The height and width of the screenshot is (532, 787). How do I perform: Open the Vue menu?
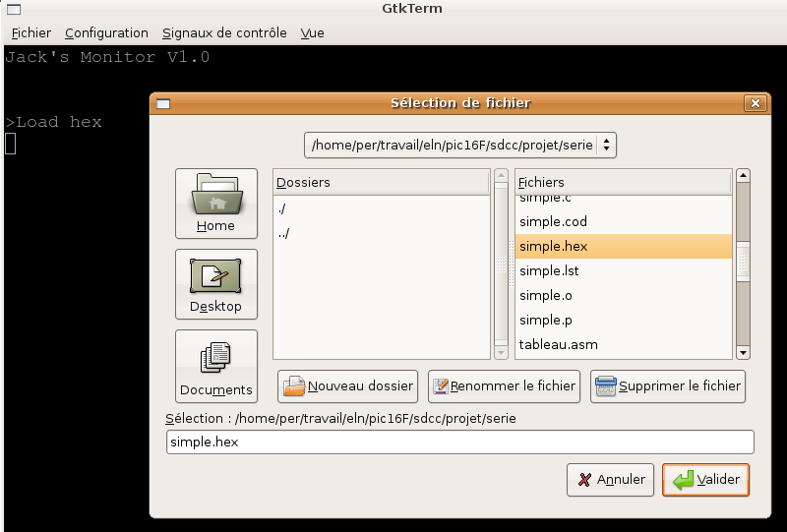[x=312, y=33]
